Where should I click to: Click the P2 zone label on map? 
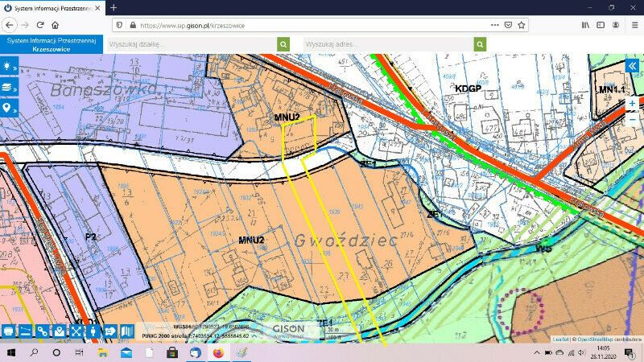pyautogui.click(x=91, y=237)
